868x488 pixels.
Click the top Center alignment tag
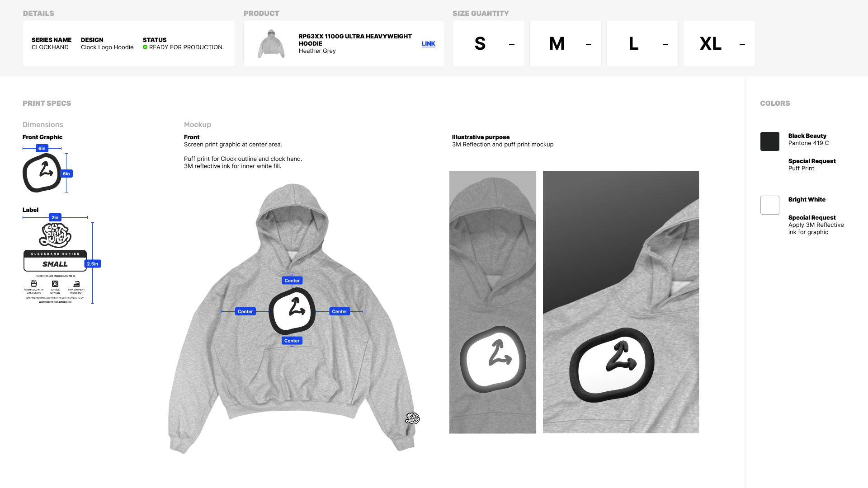292,281
